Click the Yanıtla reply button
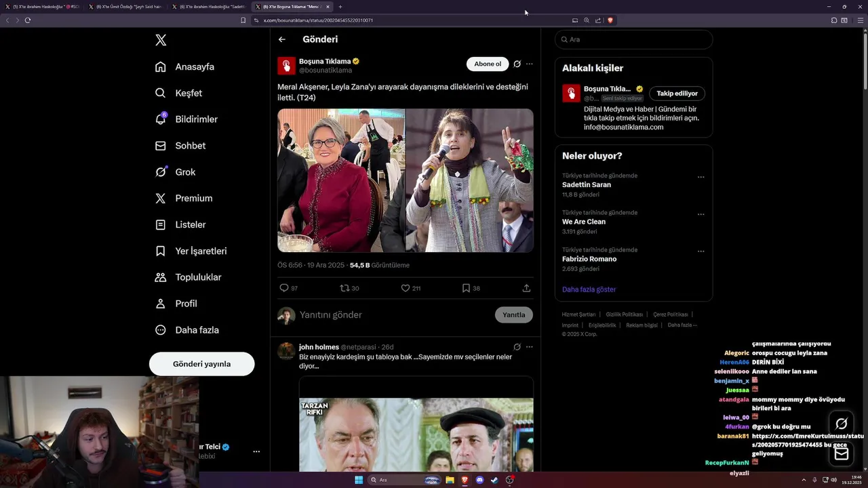 (514, 314)
